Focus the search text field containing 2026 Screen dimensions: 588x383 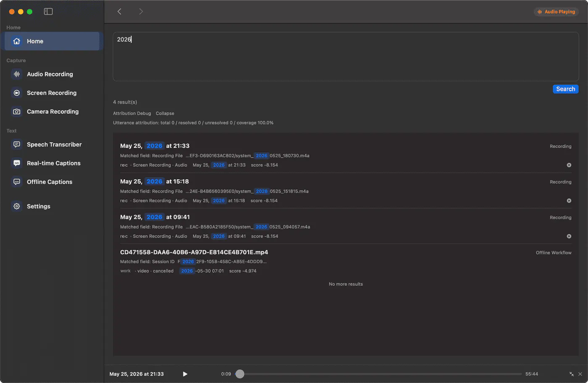coord(346,57)
